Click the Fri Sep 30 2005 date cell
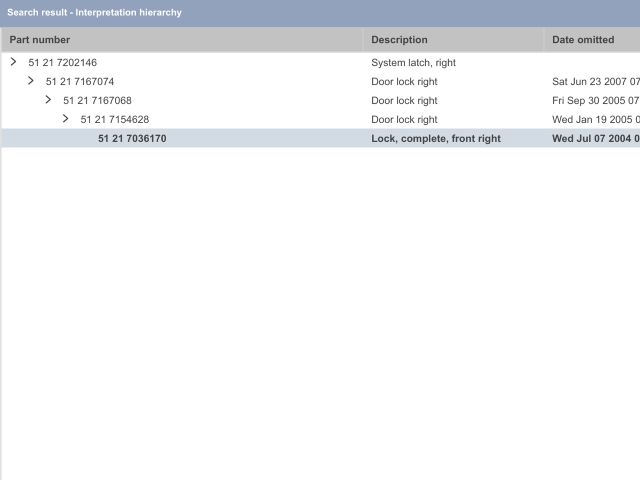 pyautogui.click(x=595, y=101)
